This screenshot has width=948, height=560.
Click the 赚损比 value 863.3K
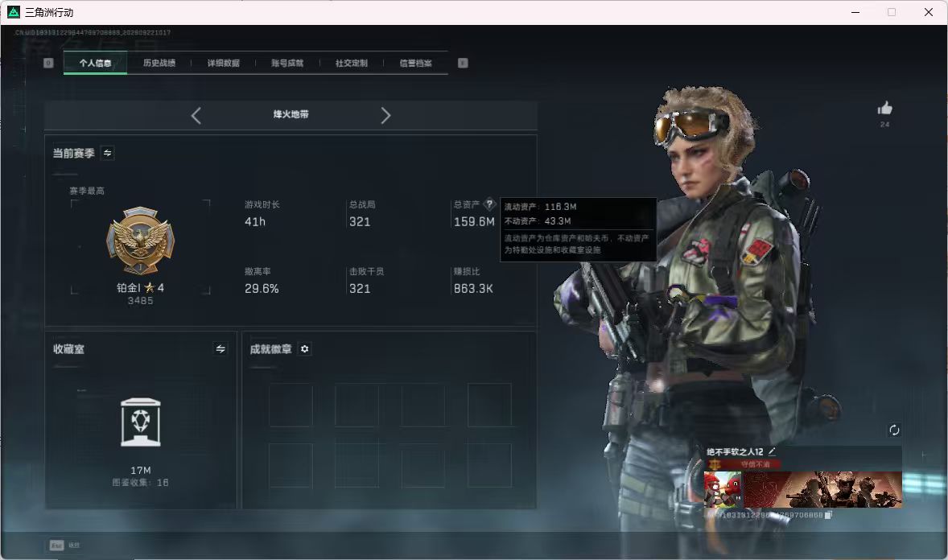(473, 289)
